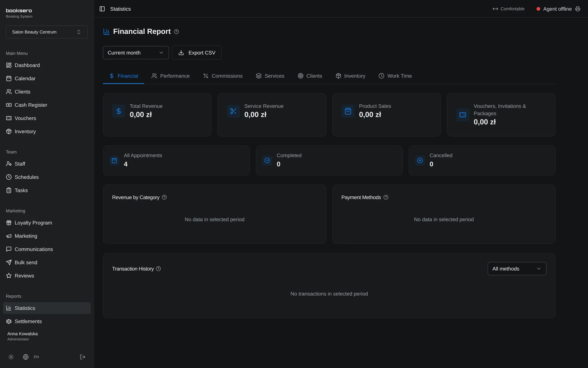
Task: Switch to the Commissions tab
Action: point(223,76)
